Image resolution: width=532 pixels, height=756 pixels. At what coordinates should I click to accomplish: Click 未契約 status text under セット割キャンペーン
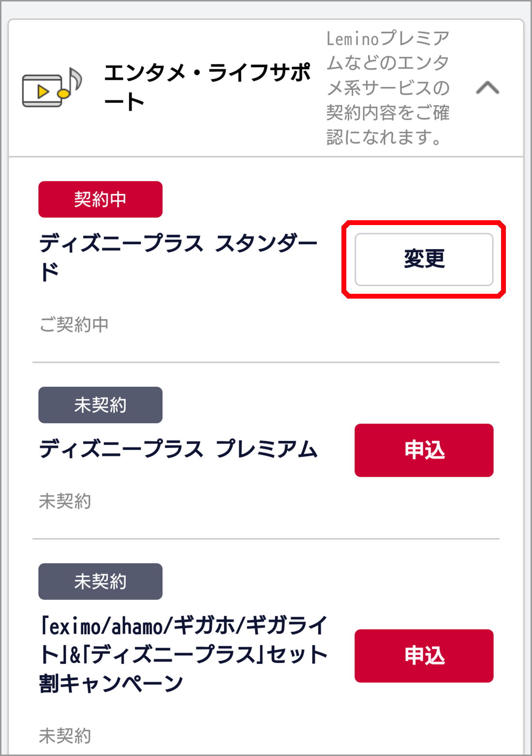click(x=65, y=736)
